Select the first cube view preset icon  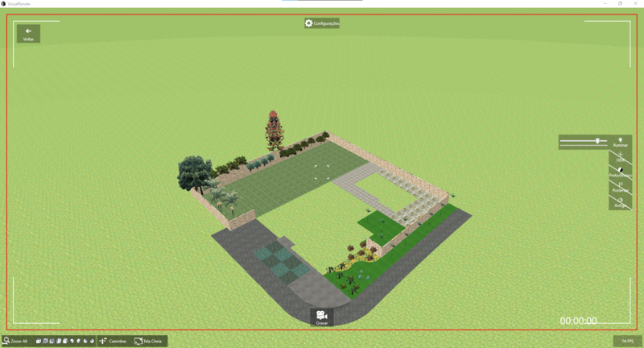pos(39,341)
